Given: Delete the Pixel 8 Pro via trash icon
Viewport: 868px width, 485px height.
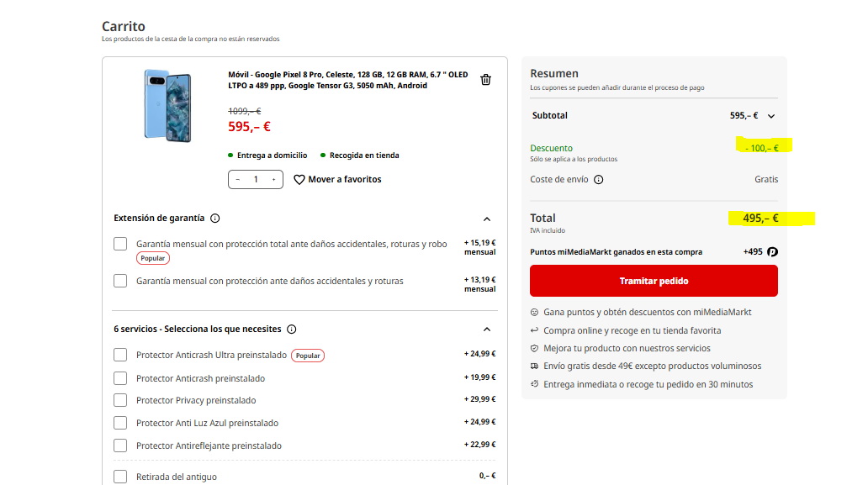Looking at the screenshot, I should pos(485,80).
